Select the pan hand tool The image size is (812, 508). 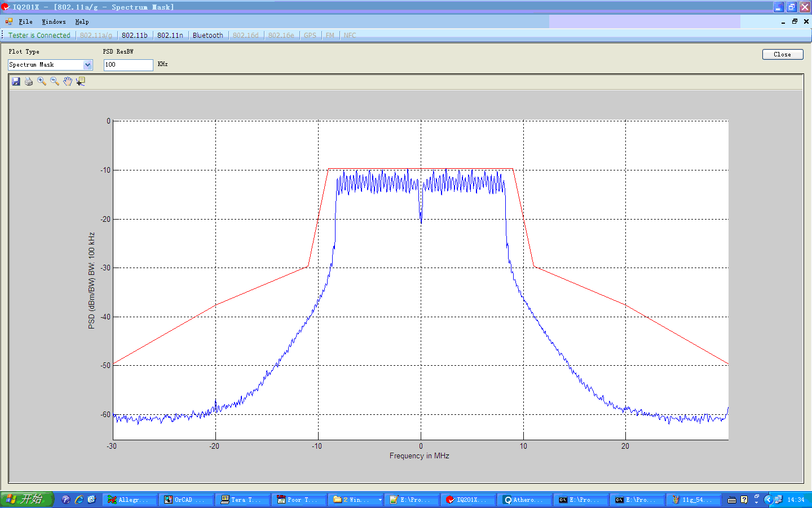pyautogui.click(x=68, y=81)
